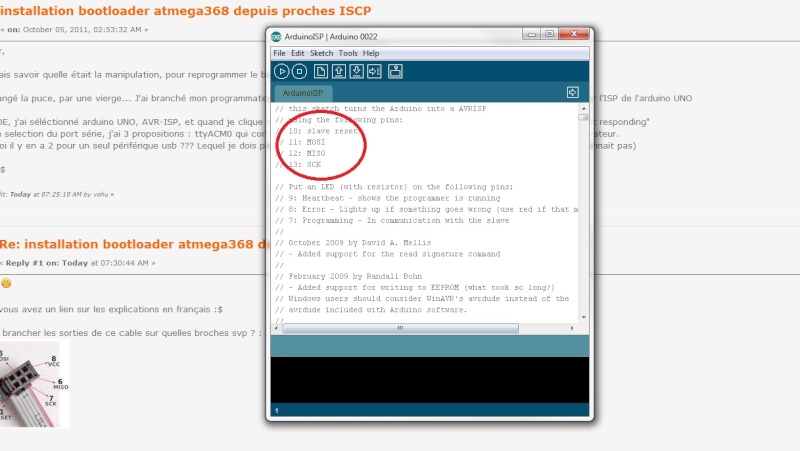Image resolution: width=800 pixels, height=451 pixels.
Task: Click code line '11: MOSI'
Action: [300, 142]
